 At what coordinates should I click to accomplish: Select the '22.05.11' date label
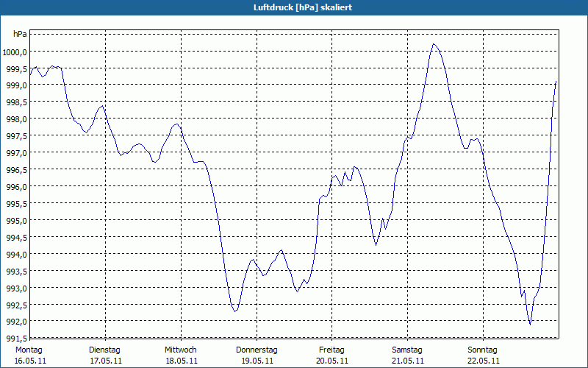(x=484, y=361)
